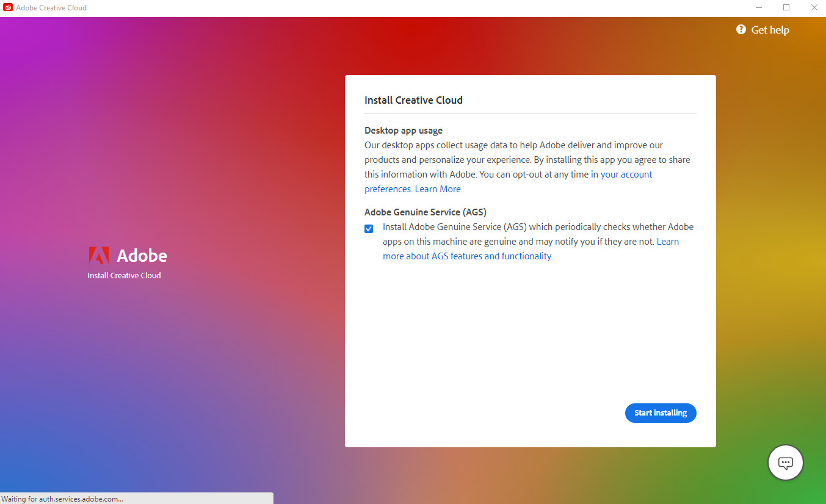This screenshot has width=826, height=504.
Task: Close the Adobe Creative Cloud installer window
Action: (x=814, y=8)
